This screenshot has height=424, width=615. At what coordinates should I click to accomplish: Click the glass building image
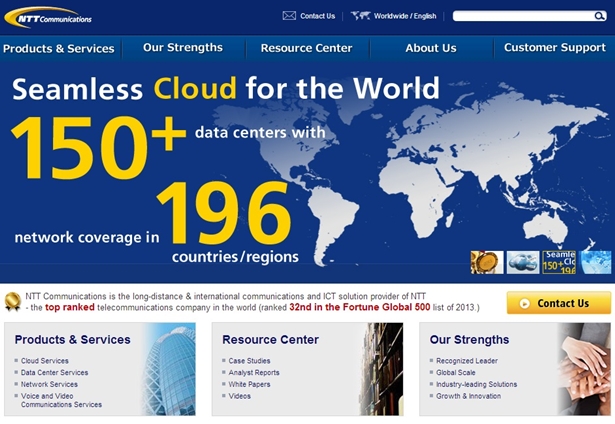click(x=170, y=369)
